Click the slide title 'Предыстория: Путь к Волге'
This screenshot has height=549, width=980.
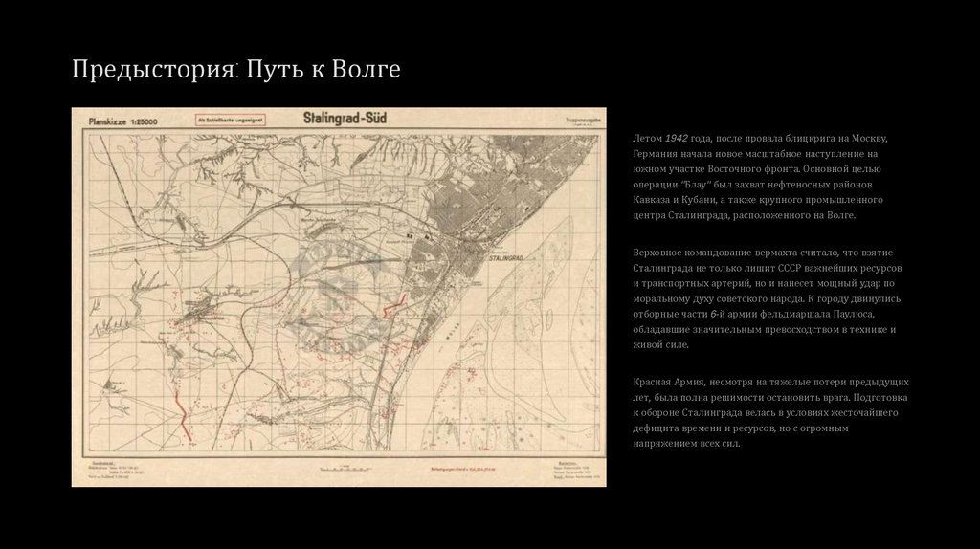pyautogui.click(x=235, y=69)
